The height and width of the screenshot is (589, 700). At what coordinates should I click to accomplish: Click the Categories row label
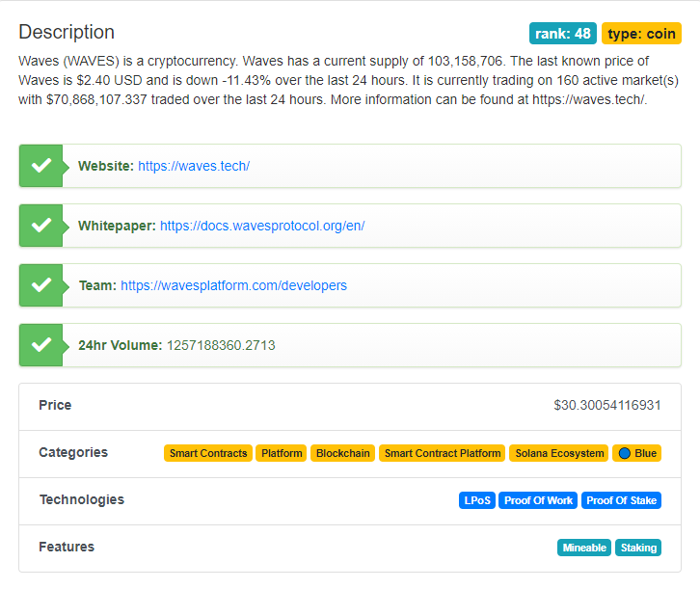coord(73,452)
